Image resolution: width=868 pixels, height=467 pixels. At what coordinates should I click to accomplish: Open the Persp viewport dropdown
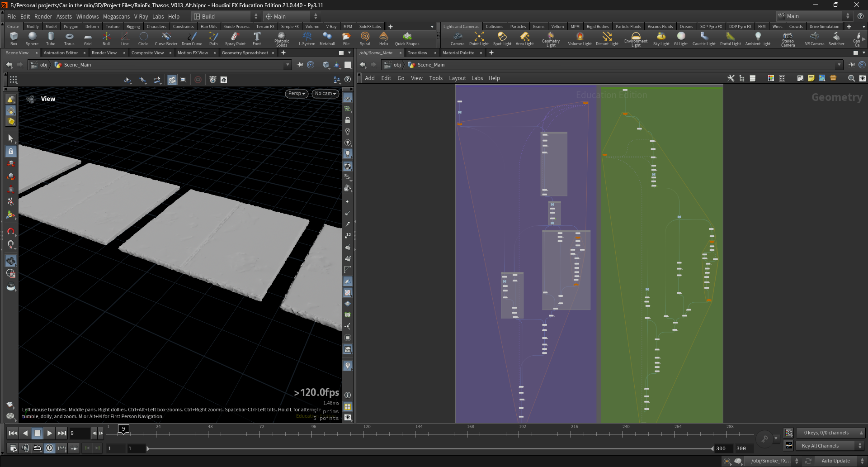point(297,94)
